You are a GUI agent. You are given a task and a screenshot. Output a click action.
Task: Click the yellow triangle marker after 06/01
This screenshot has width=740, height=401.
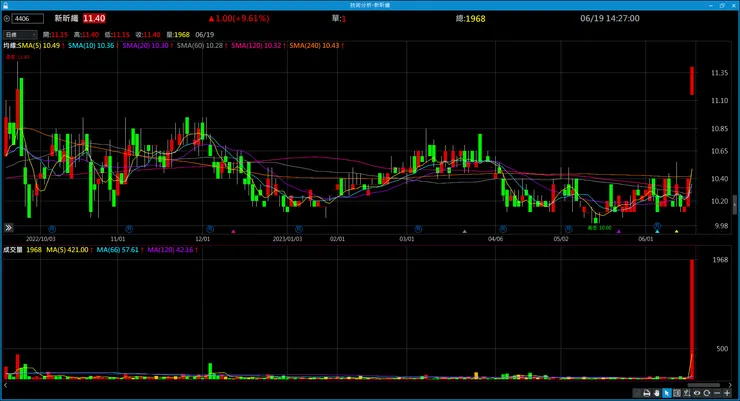coord(676,231)
